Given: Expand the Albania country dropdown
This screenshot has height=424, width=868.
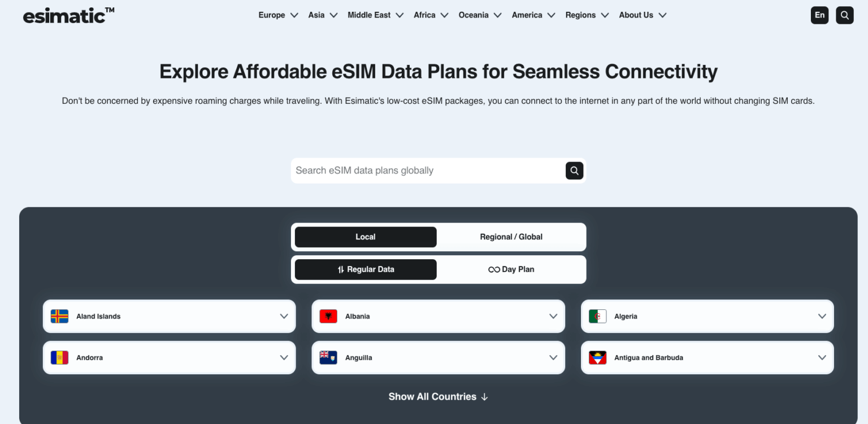Looking at the screenshot, I should click(553, 316).
